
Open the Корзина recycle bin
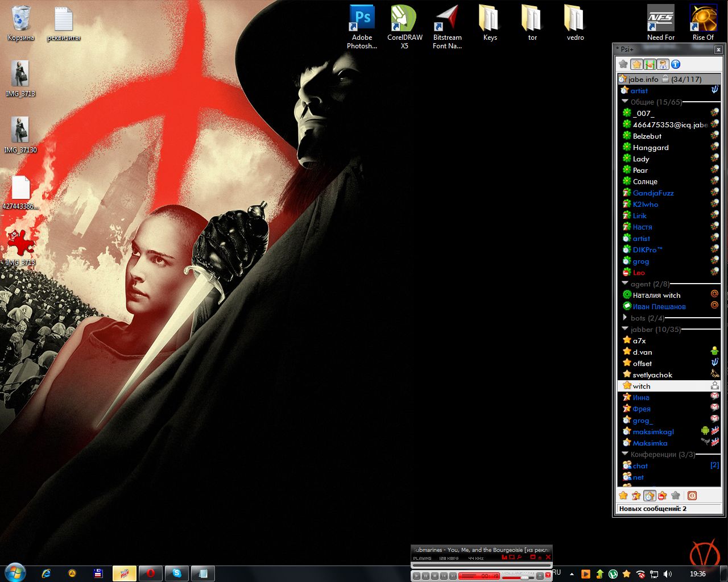tap(21, 23)
